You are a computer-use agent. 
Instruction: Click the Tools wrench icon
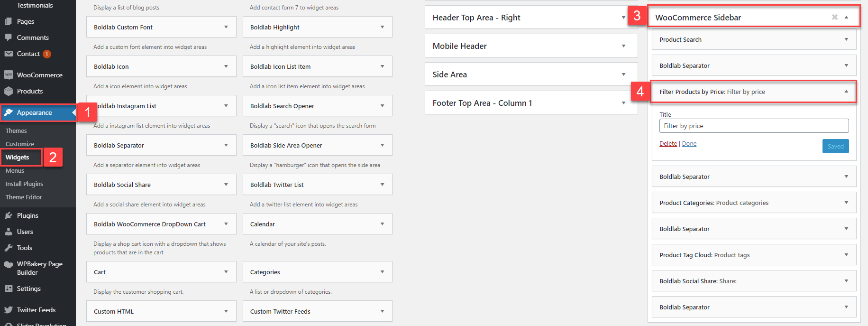pos(9,248)
